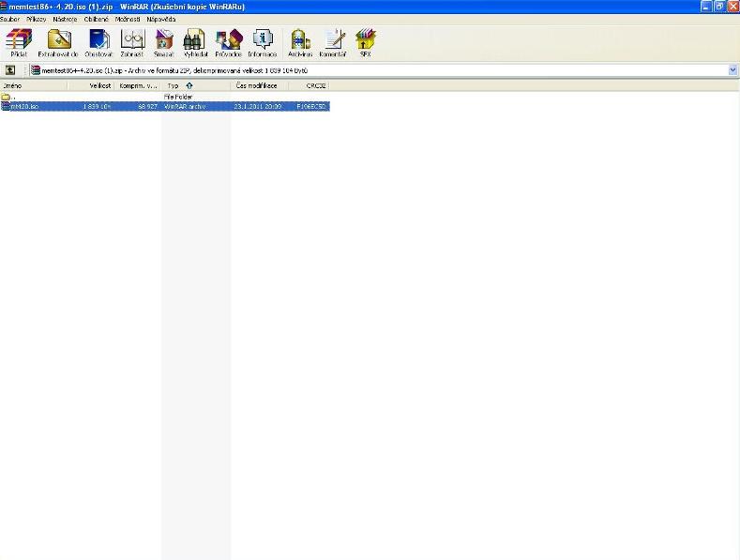Launch the Průvodce (Wizard) tool
The height and width of the screenshot is (560, 740).
(x=228, y=39)
